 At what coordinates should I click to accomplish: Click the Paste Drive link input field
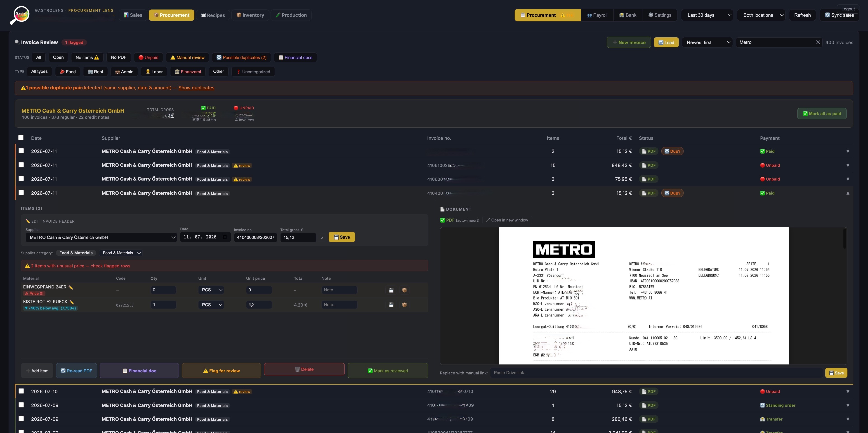pos(656,373)
